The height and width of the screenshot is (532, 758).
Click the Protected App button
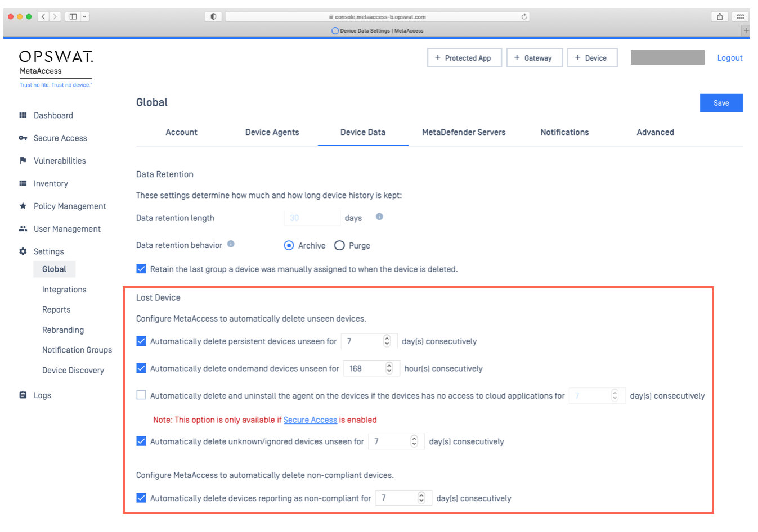pyautogui.click(x=464, y=58)
